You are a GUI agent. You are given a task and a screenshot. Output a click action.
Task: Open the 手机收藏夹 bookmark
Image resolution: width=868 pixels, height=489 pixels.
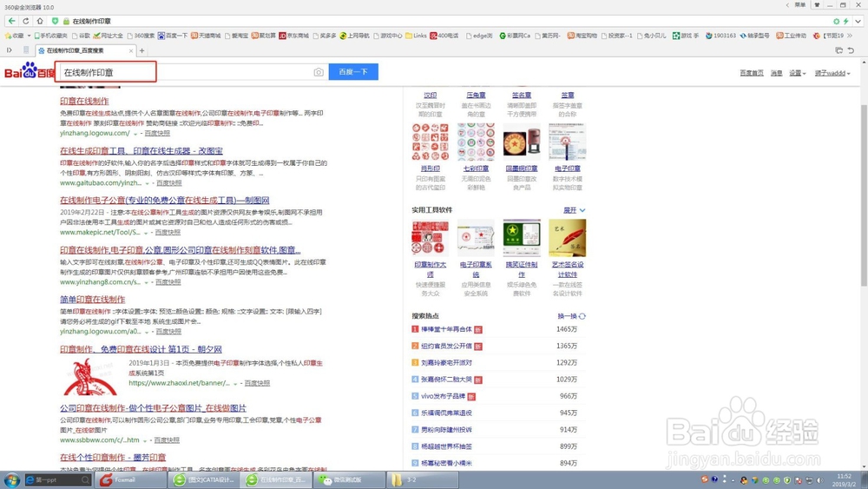[51, 36]
